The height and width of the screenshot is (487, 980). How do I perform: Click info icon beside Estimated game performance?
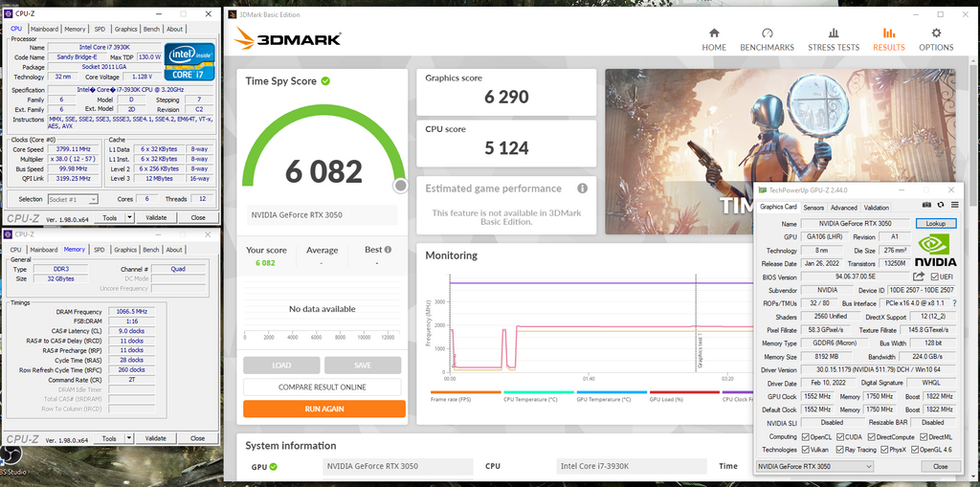point(582,188)
